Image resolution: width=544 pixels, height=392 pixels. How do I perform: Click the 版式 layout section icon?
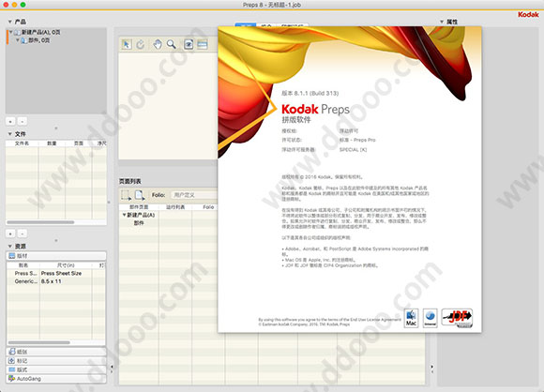tap(12, 369)
